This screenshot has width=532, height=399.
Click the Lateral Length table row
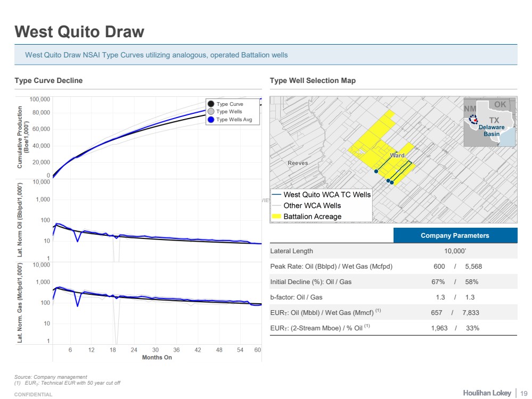[393, 251]
